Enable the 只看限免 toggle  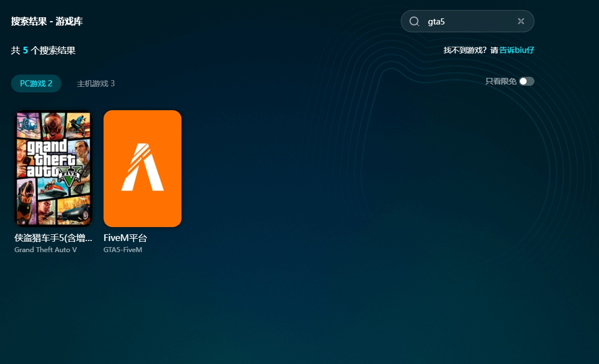click(527, 81)
